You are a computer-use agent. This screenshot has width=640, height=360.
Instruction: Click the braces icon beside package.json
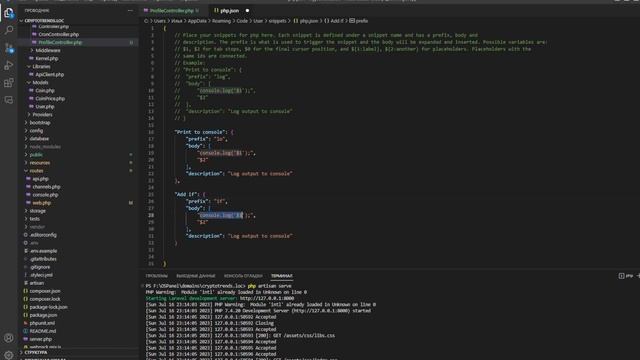(x=26, y=315)
